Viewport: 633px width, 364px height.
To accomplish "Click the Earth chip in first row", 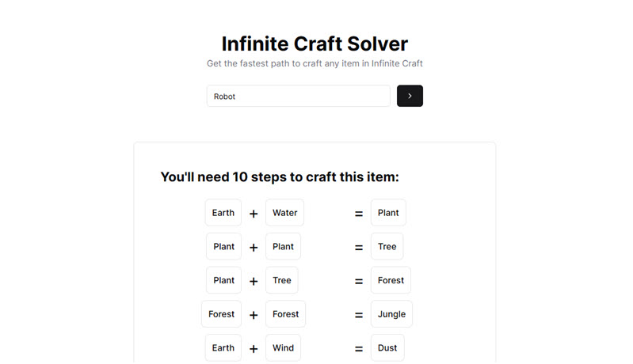I will (223, 213).
